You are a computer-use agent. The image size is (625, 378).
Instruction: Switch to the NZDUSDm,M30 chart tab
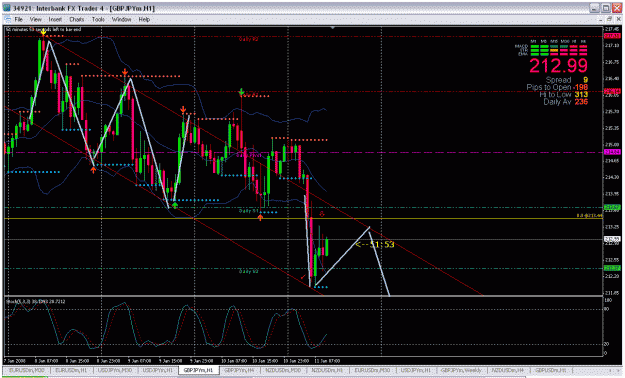283,370
